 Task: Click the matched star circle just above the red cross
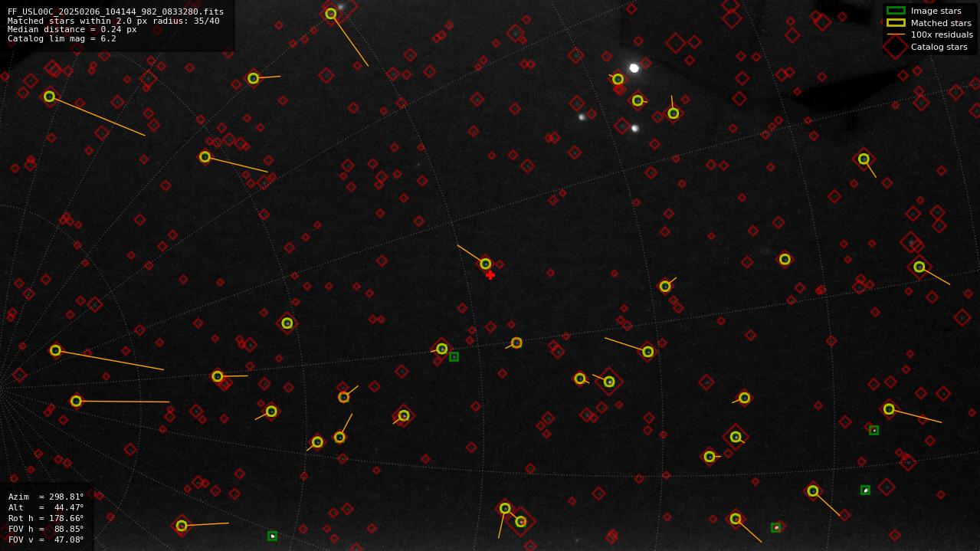tap(486, 264)
